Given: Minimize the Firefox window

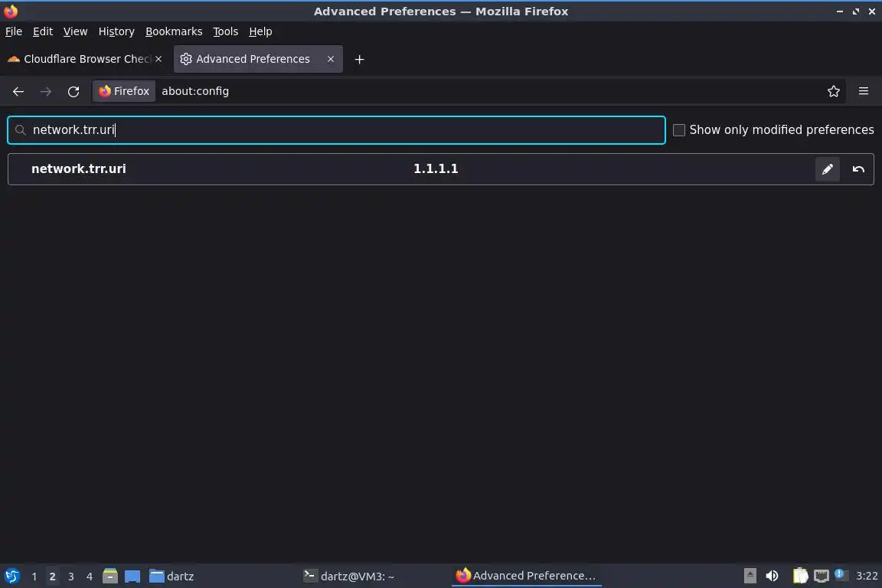Looking at the screenshot, I should coord(839,11).
